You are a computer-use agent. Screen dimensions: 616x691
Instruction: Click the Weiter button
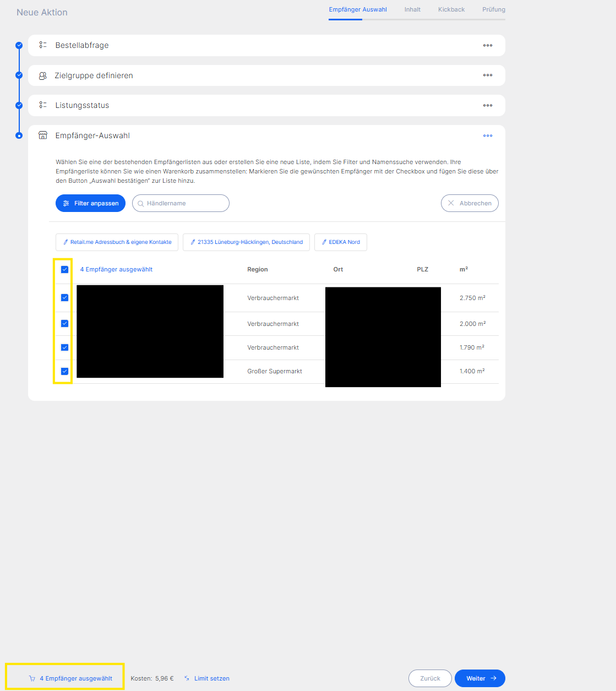point(480,678)
